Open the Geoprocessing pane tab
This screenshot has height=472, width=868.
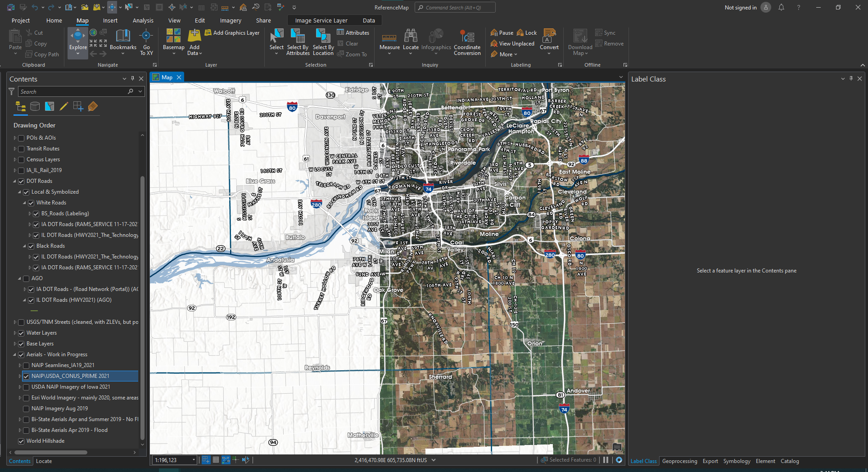[679, 461]
